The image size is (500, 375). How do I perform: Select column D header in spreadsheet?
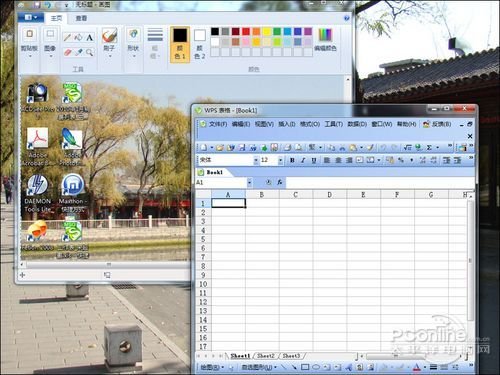[x=329, y=195]
